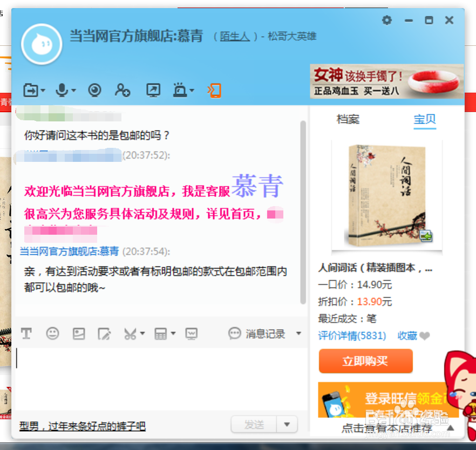
Task: Click the chat history scrollbar
Action: tap(303, 212)
